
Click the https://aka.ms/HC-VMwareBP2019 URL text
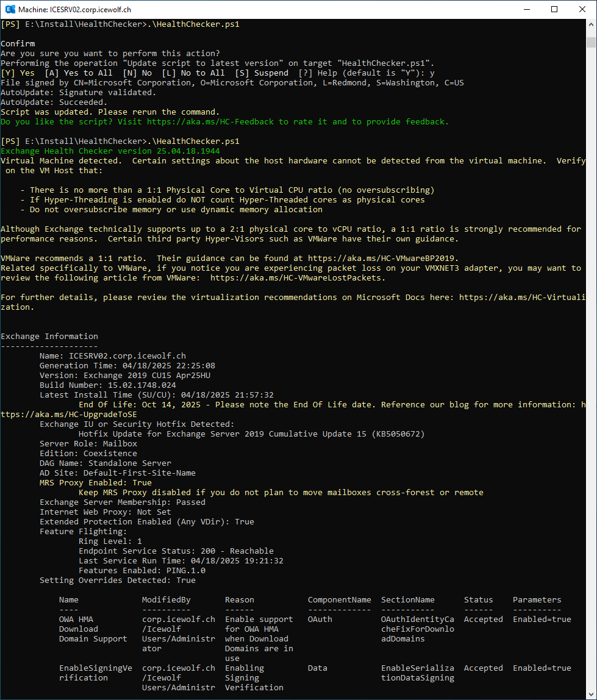coord(381,259)
